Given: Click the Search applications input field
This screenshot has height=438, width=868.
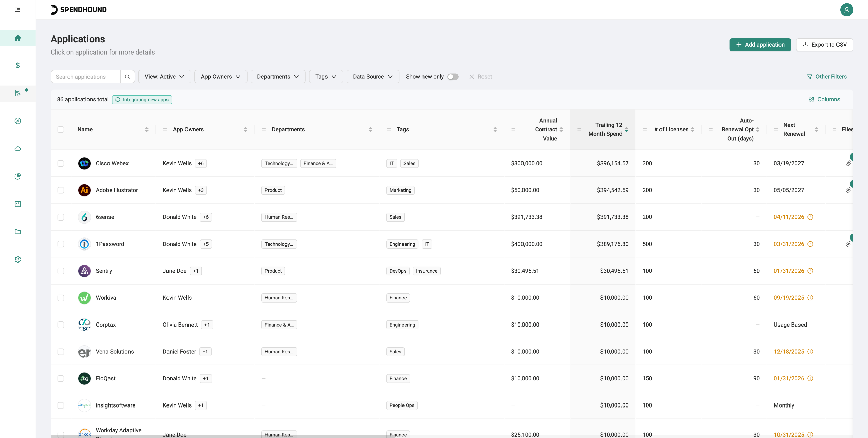Looking at the screenshot, I should (x=85, y=77).
